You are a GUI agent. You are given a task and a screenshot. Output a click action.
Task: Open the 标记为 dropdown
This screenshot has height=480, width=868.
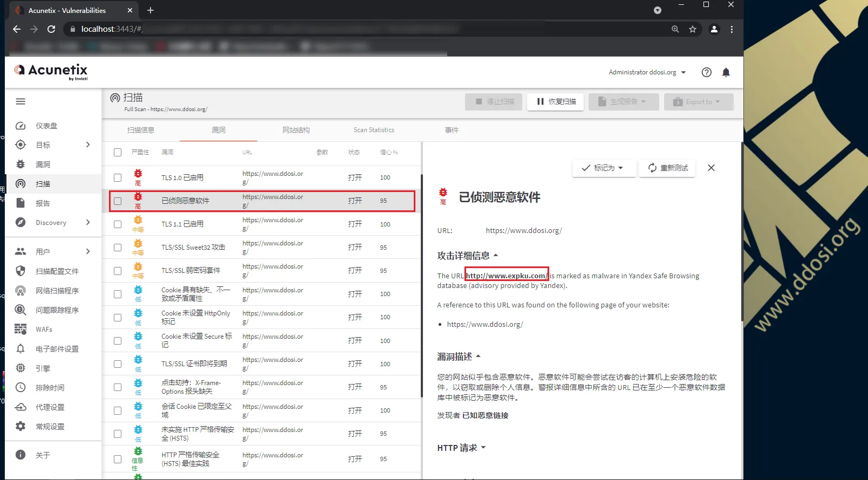point(604,168)
